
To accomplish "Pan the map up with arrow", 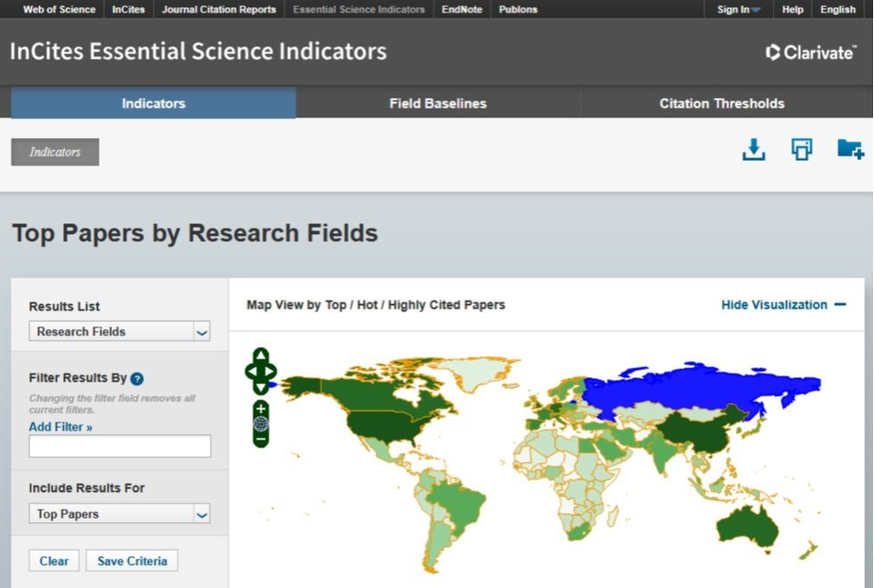I will (x=261, y=356).
